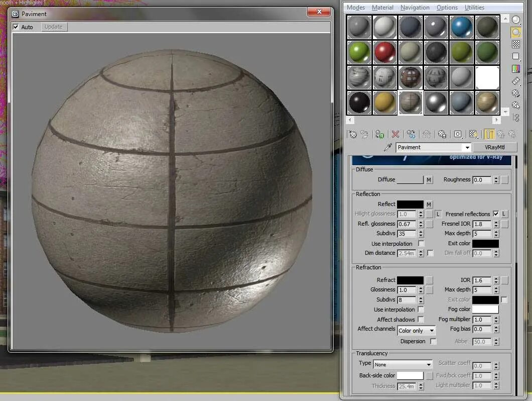Click the Get Material icon
This screenshot has height=401, width=532.
pyautogui.click(x=353, y=135)
